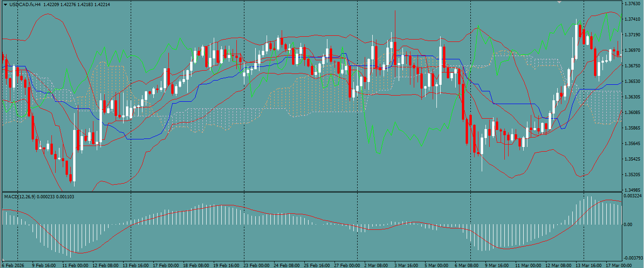The width and height of the screenshot is (644, 268).
Task: Click the OHLC values 1.42209 1.42276 in title
Action: 59,4
